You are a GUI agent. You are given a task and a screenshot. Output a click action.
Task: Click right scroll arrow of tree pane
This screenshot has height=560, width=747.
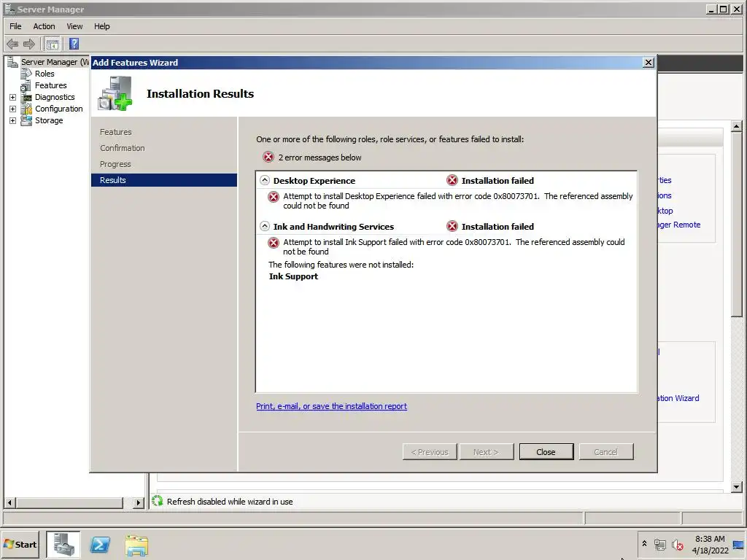click(138, 502)
